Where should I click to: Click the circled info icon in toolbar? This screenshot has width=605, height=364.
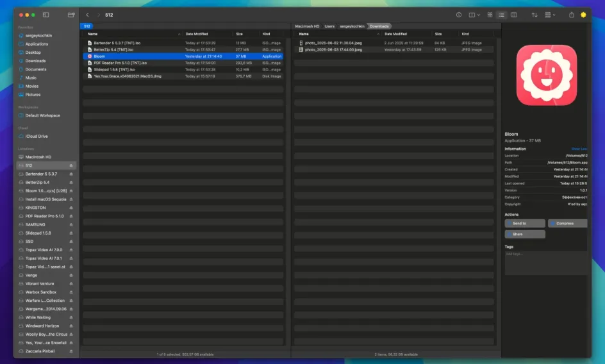pyautogui.click(x=459, y=15)
